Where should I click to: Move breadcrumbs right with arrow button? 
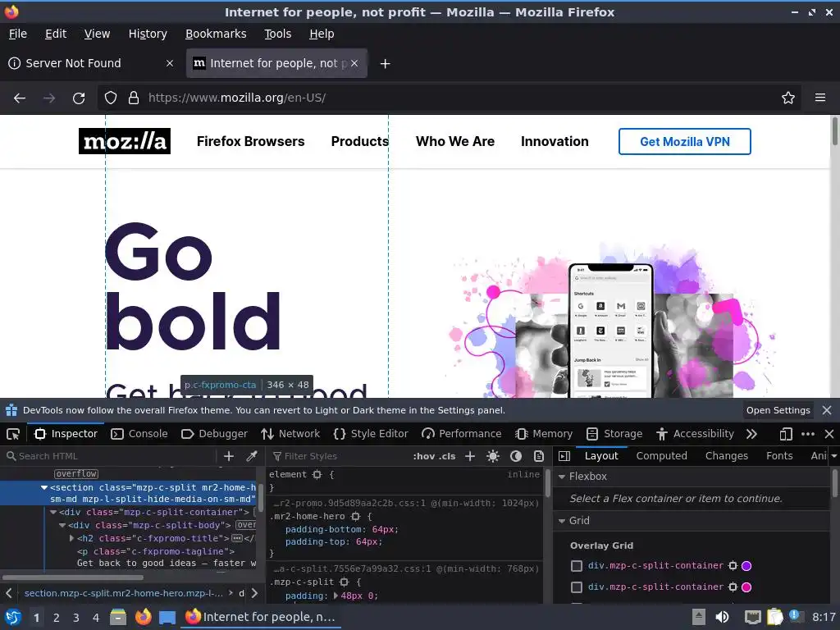click(254, 593)
